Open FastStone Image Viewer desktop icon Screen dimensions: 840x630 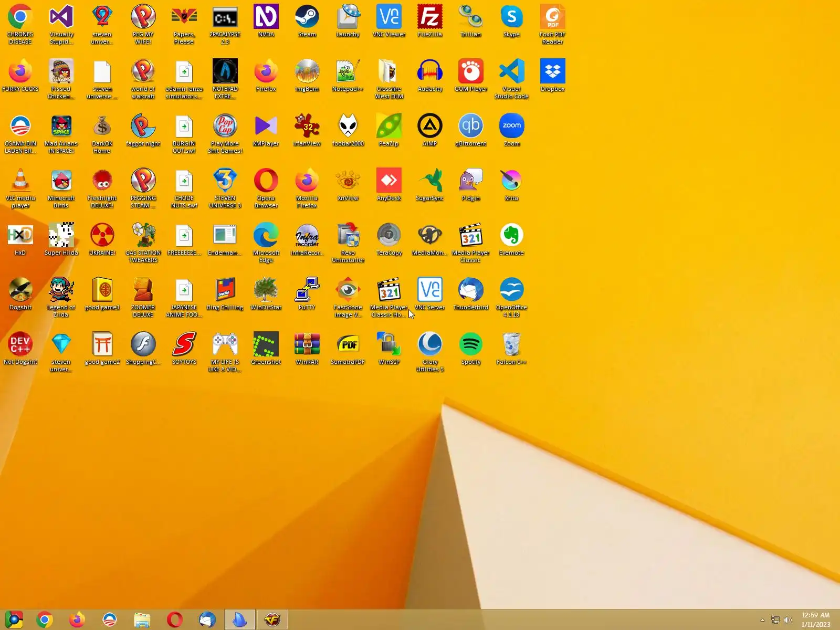tap(348, 298)
